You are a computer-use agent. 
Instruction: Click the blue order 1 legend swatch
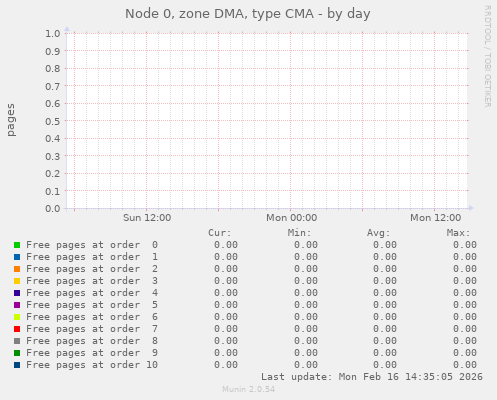coord(17,257)
